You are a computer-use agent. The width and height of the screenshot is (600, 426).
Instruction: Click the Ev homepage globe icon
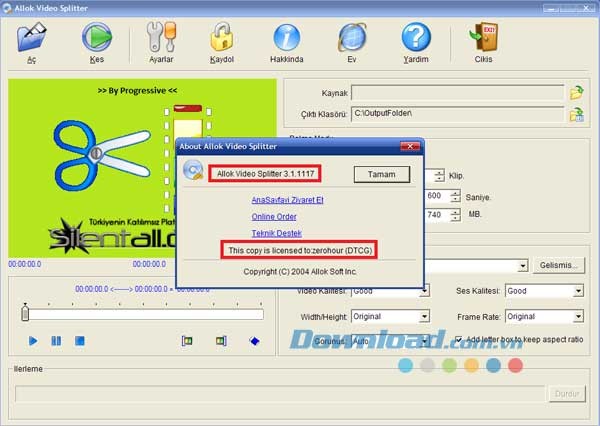click(x=351, y=38)
